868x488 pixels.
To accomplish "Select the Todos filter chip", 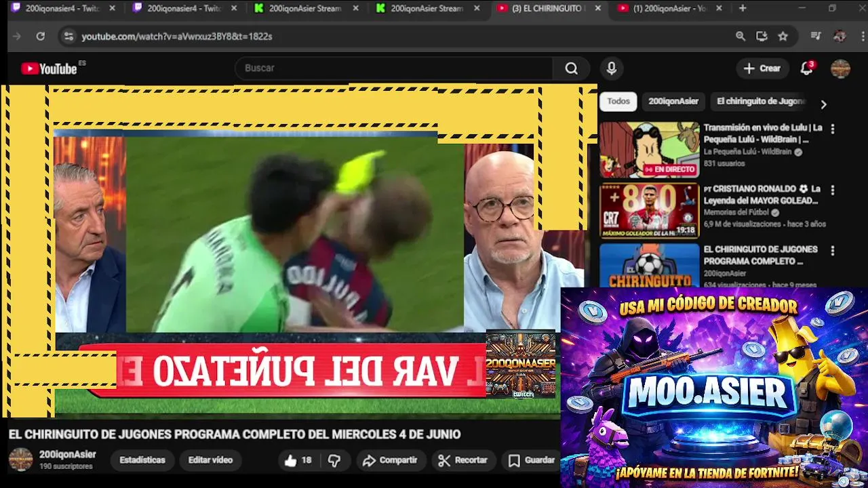I will pyautogui.click(x=618, y=102).
